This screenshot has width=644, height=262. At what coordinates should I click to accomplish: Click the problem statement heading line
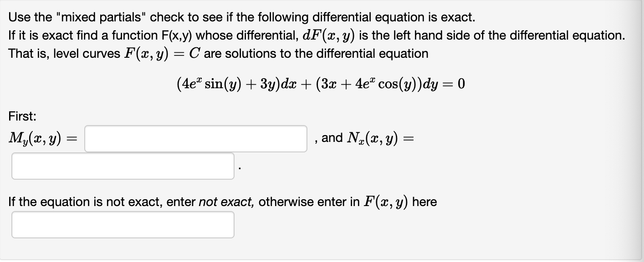click(x=241, y=17)
